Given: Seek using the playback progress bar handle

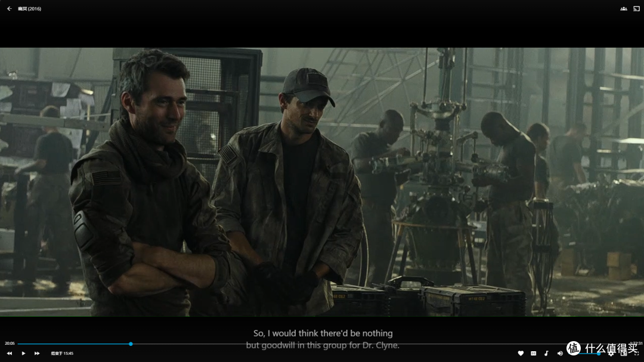Looking at the screenshot, I should coord(131,344).
